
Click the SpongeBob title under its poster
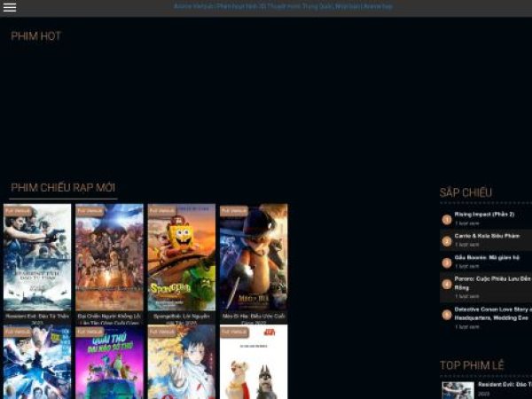click(182, 318)
